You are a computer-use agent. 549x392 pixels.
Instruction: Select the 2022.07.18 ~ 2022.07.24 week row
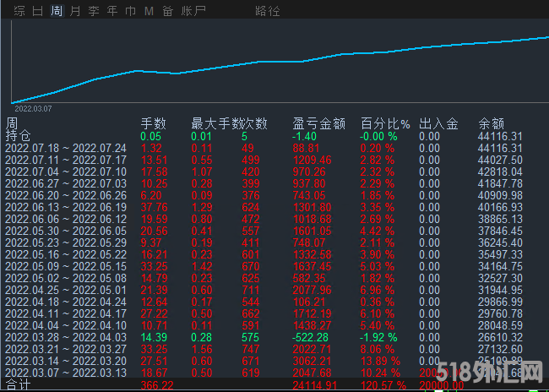65,148
